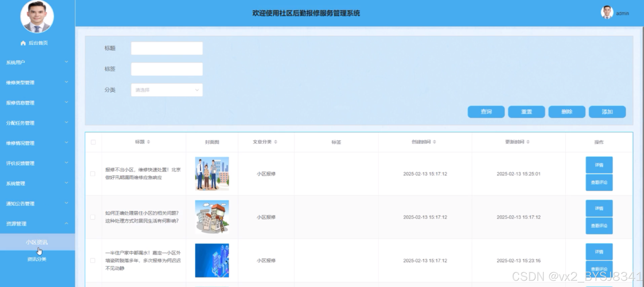644x287 pixels.
Task: Sort table by 标题 column arrows
Action: pyautogui.click(x=148, y=142)
